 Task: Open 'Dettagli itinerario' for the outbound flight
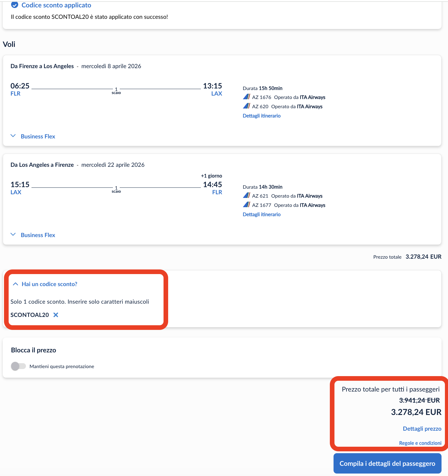coord(261,116)
